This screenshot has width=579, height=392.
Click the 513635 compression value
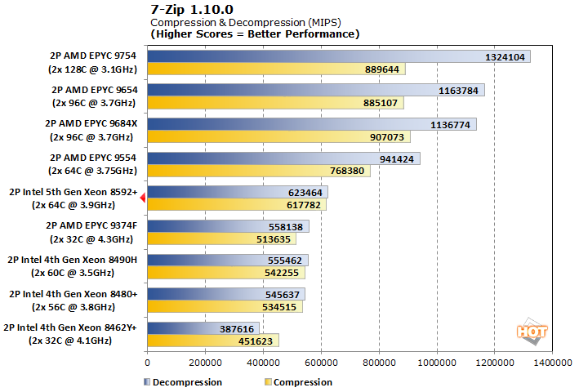[x=274, y=239]
